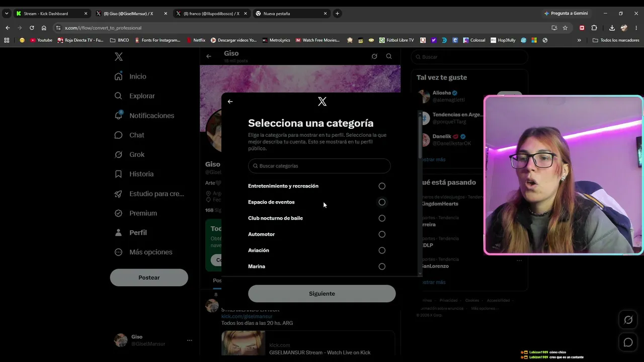Open the MetroLyrics bookmark
The image size is (644, 362).
(x=276, y=40)
